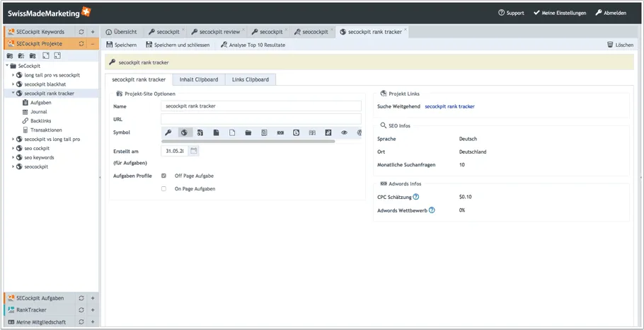The image size is (644, 330).
Task: Enable On Page Aufgaben checkbox
Action: point(164,189)
